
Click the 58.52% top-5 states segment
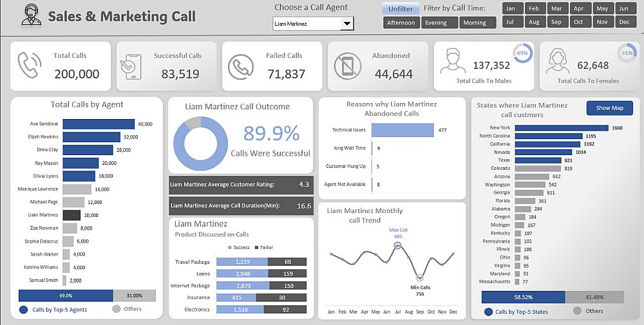[523, 297]
